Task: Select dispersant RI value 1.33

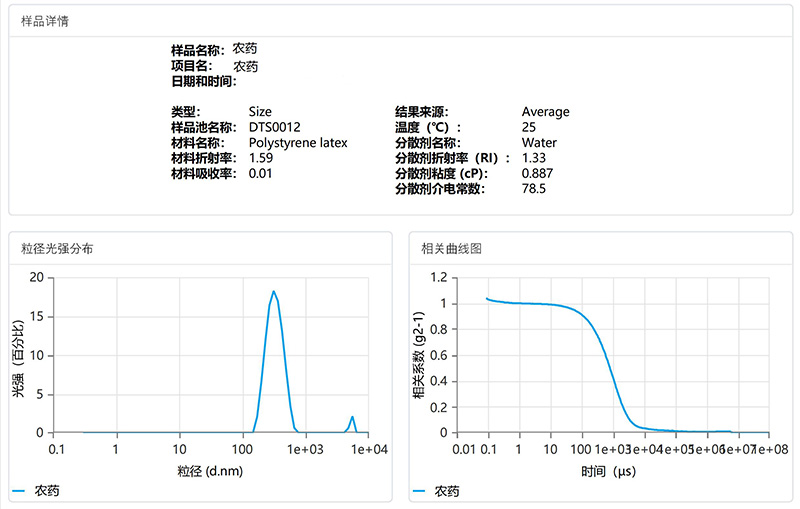Action: tap(534, 158)
